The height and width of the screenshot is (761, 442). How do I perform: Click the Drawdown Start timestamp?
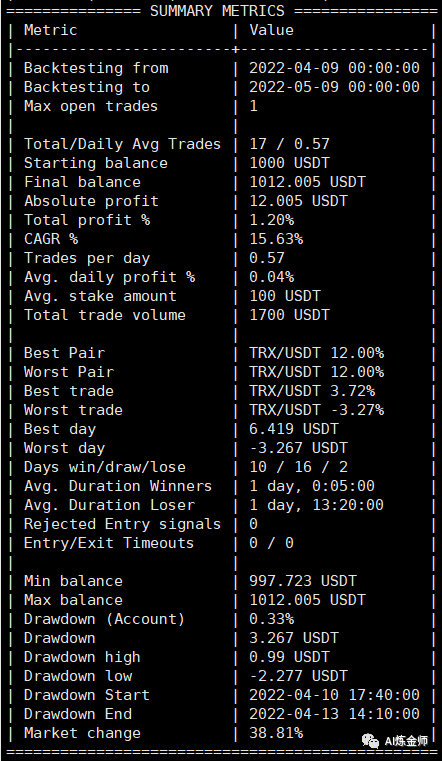[x=334, y=695]
